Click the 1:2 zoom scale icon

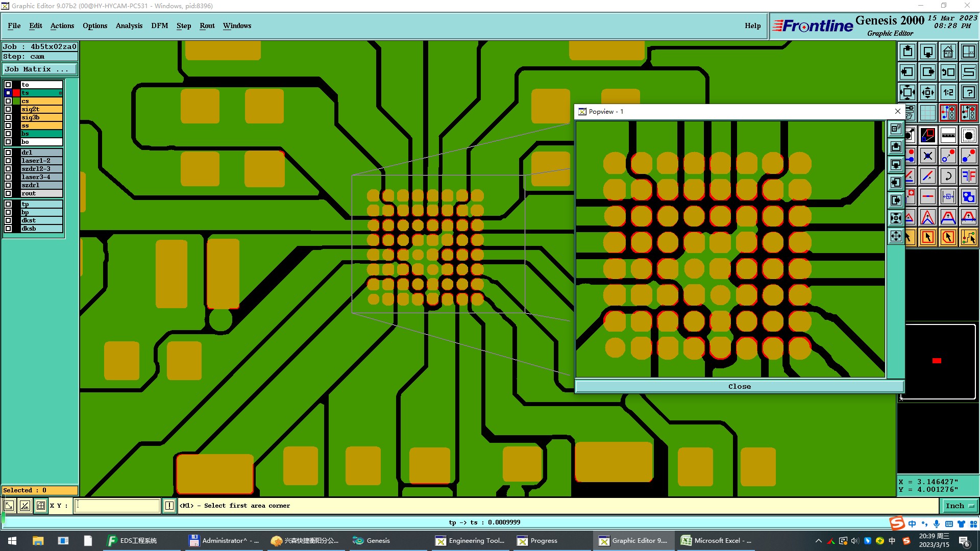[x=948, y=92]
